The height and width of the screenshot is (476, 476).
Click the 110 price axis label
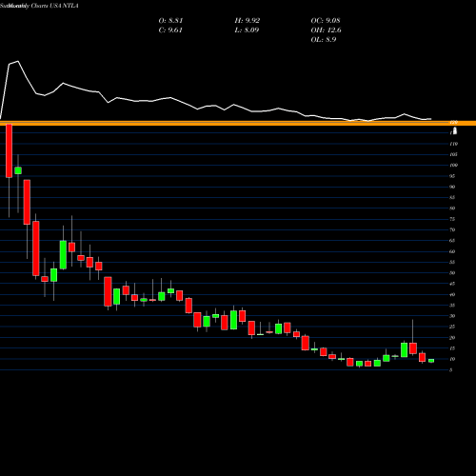point(453,144)
